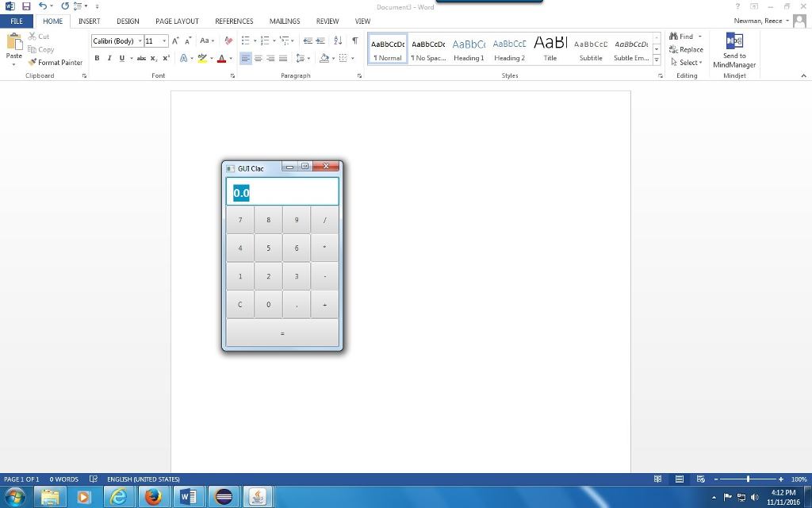Open the Select dropdown
The image size is (812, 508).
pos(686,62)
